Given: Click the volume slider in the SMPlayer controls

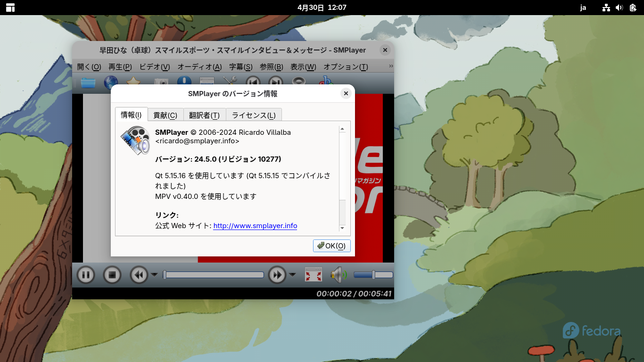Looking at the screenshot, I should coord(373,275).
